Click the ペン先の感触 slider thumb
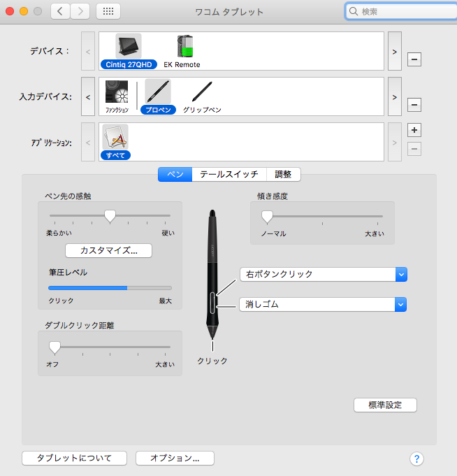This screenshot has width=457, height=476. [x=110, y=217]
